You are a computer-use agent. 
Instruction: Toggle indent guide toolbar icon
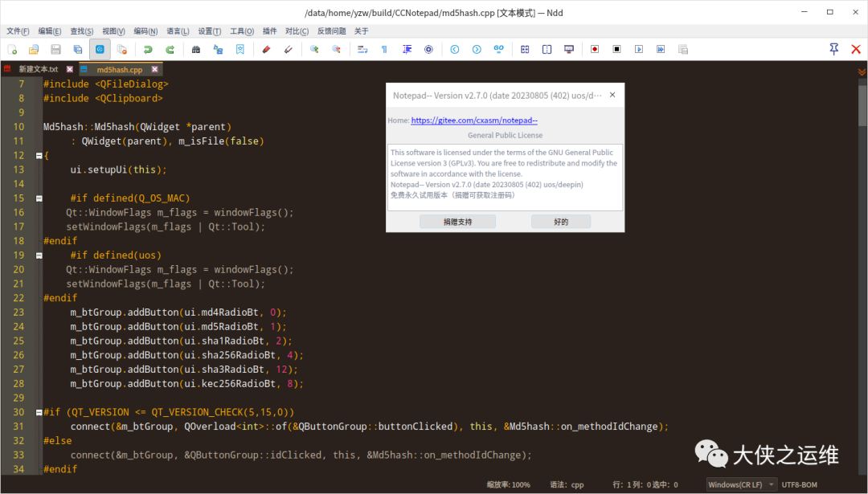coord(407,49)
